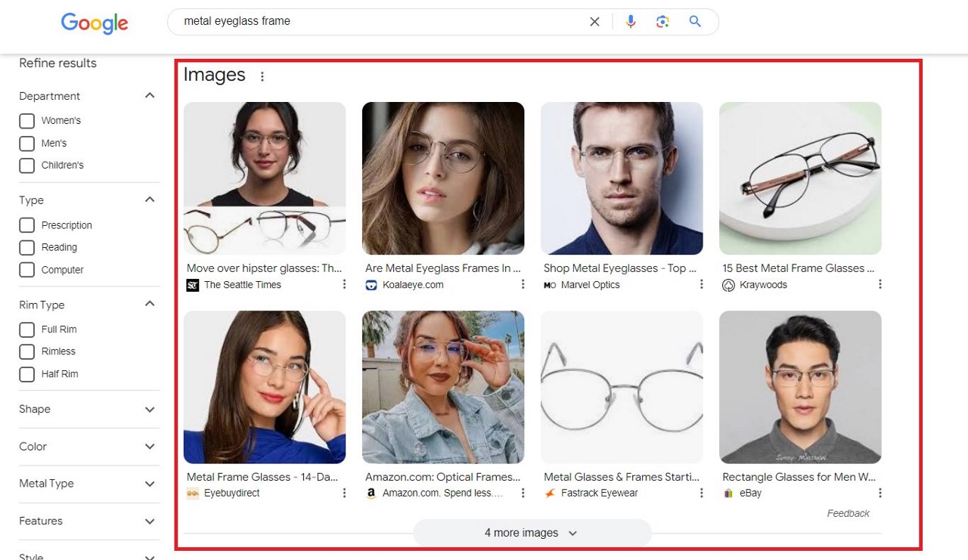This screenshot has width=968, height=560.
Task: Check the Children's department filter
Action: 27,166
